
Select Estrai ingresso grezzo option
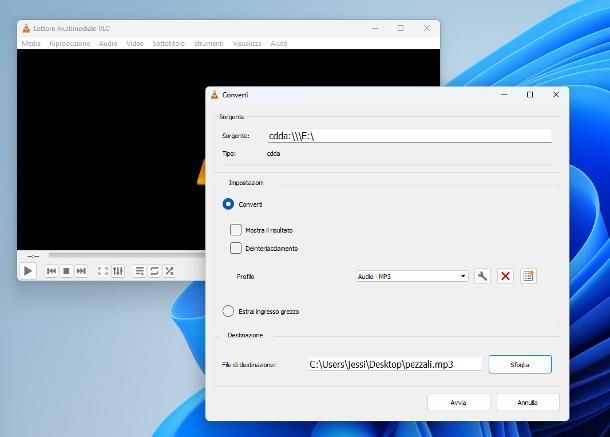[228, 311]
